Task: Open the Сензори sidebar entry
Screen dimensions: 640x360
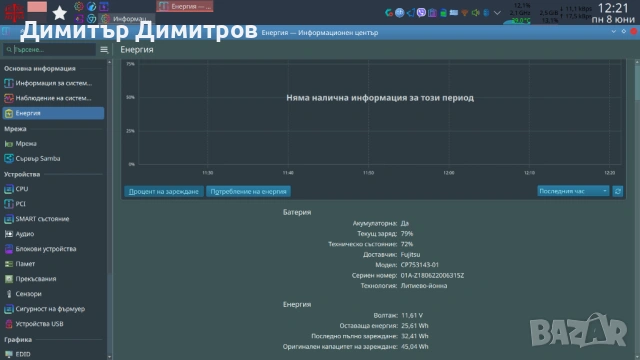Action: [x=53, y=294]
